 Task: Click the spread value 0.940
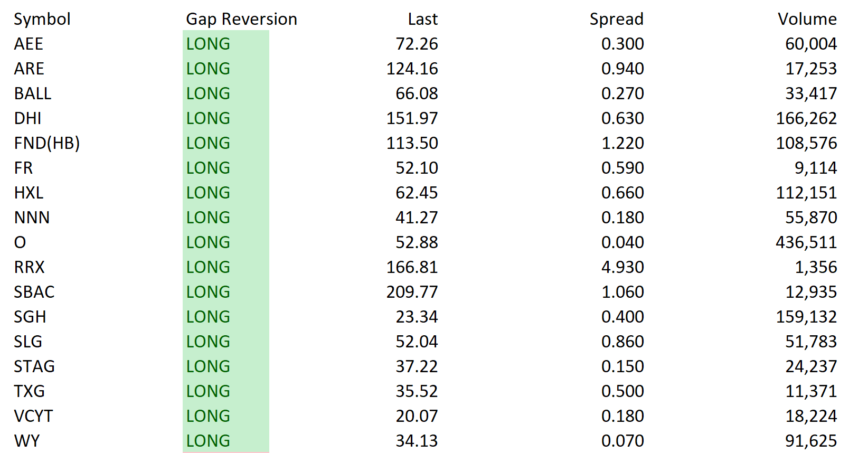(622, 69)
